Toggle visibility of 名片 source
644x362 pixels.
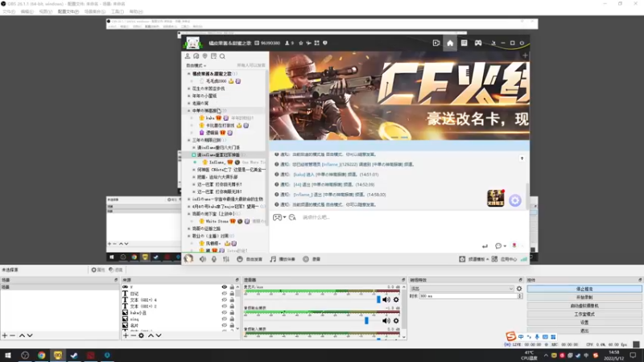225,325
